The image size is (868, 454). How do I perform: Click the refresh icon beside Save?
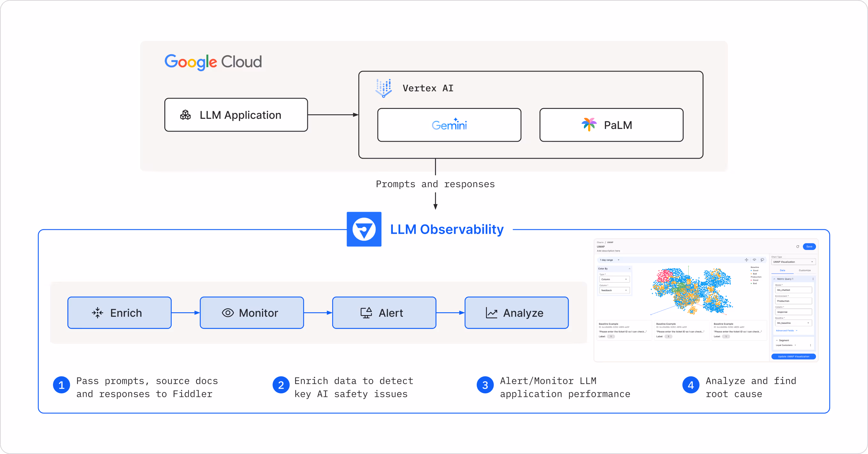pos(797,247)
